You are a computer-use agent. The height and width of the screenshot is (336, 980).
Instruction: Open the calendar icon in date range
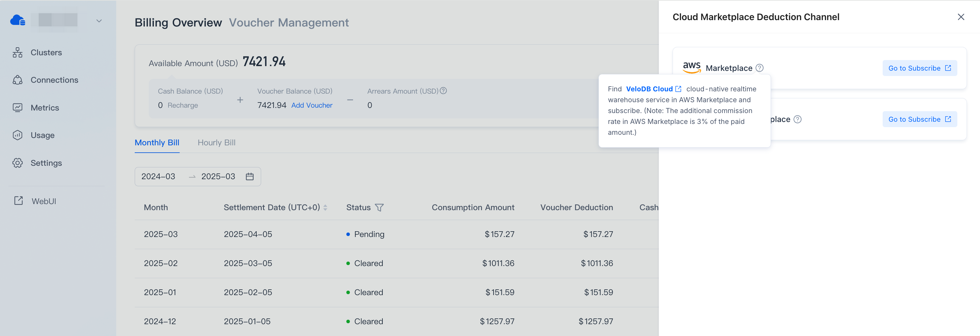point(250,177)
